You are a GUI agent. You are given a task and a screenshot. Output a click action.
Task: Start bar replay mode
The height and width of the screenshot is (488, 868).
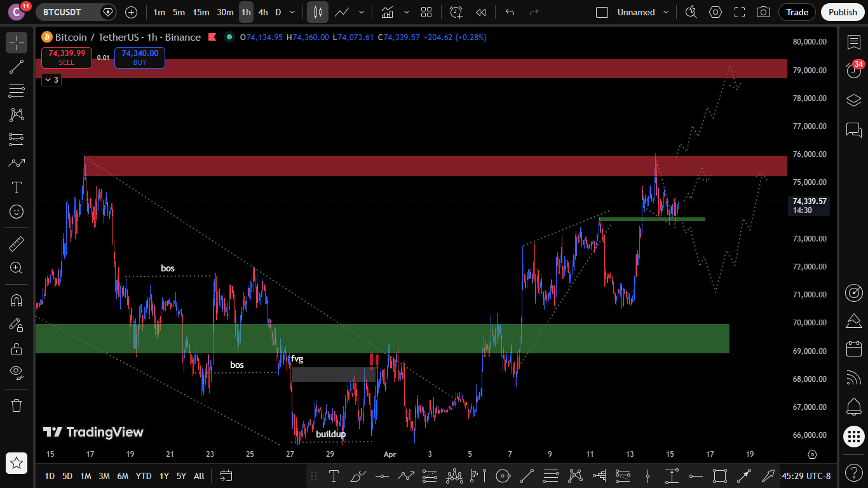(481, 12)
